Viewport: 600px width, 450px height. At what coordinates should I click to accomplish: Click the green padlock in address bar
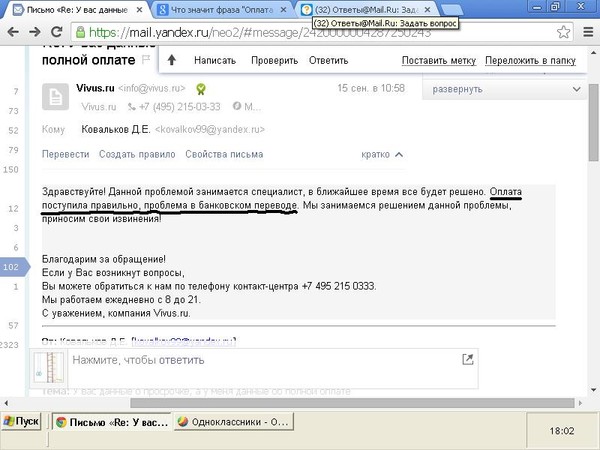80,32
